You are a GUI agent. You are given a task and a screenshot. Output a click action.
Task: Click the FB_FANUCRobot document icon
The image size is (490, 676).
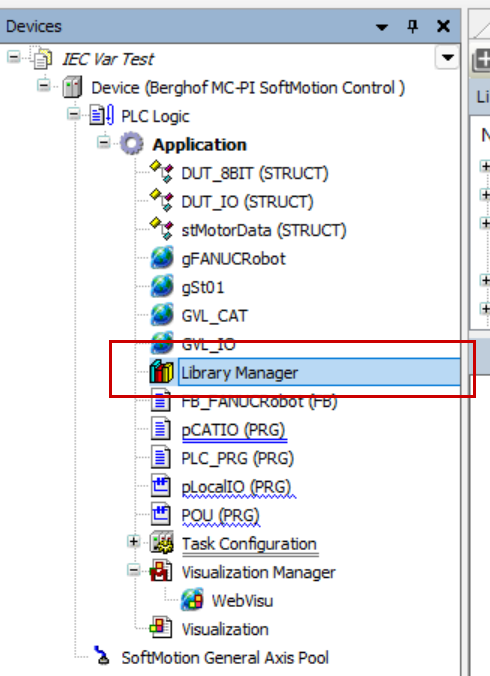[x=161, y=400]
